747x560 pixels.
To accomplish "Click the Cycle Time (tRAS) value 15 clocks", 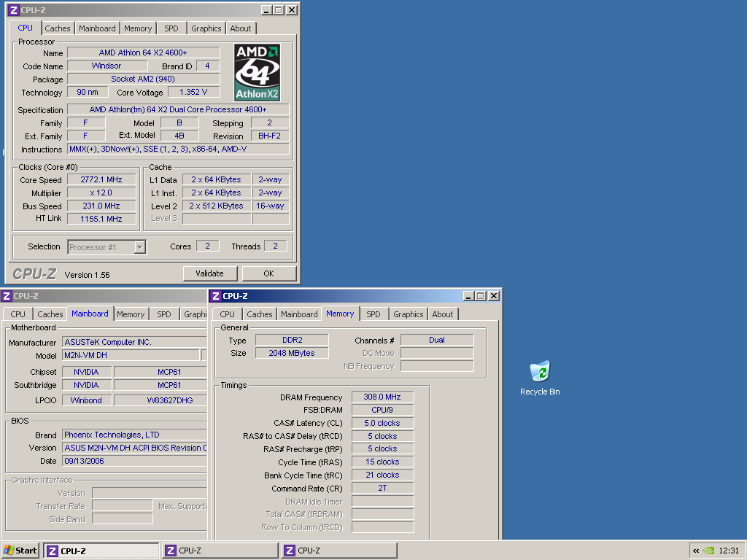I will click(382, 462).
